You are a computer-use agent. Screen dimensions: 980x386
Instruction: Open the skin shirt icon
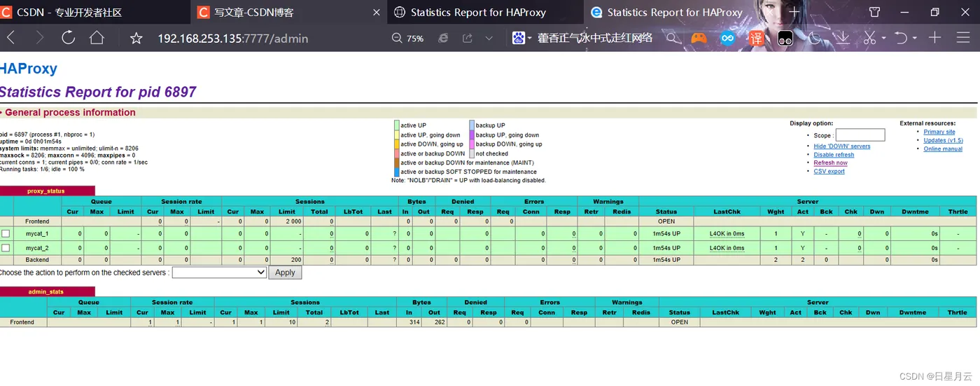874,12
